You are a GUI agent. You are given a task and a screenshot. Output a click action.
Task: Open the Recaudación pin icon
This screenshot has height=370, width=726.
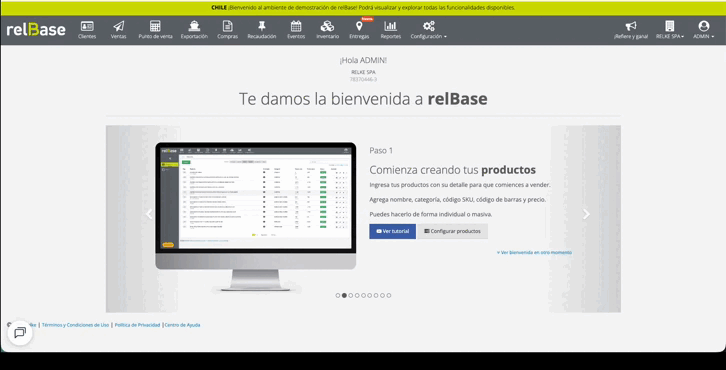(262, 26)
